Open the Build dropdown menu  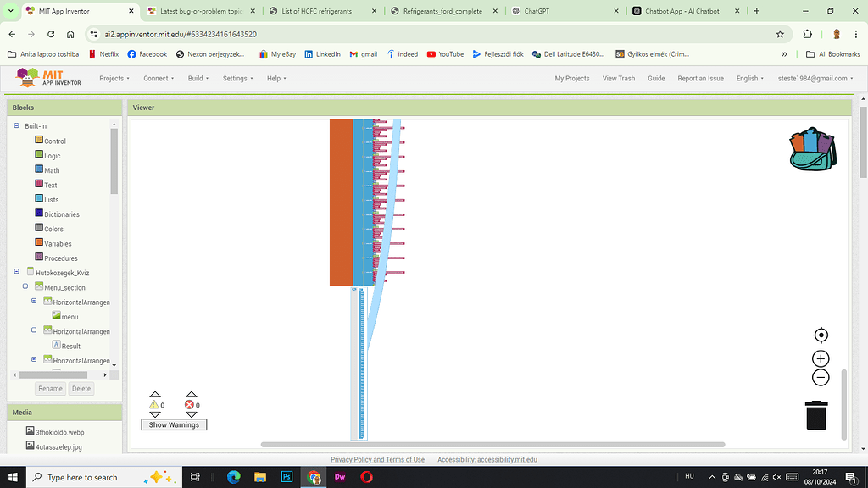pyautogui.click(x=198, y=79)
